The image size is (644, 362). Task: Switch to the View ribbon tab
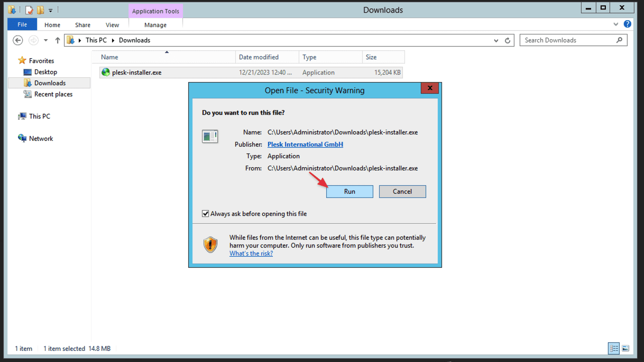coord(112,25)
